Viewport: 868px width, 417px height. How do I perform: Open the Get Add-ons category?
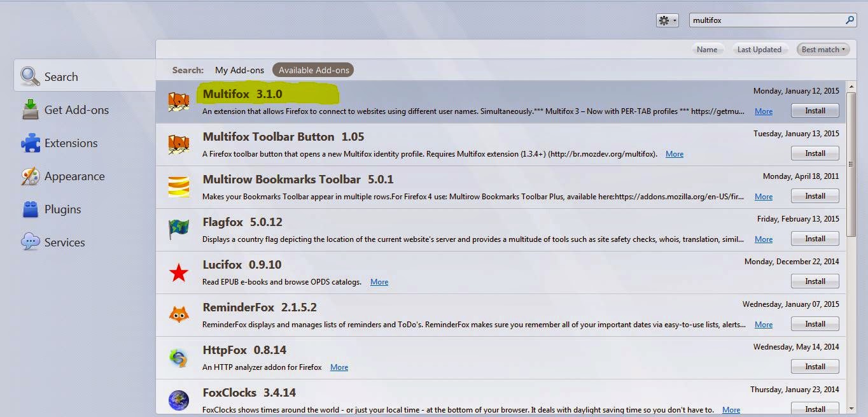85,110
